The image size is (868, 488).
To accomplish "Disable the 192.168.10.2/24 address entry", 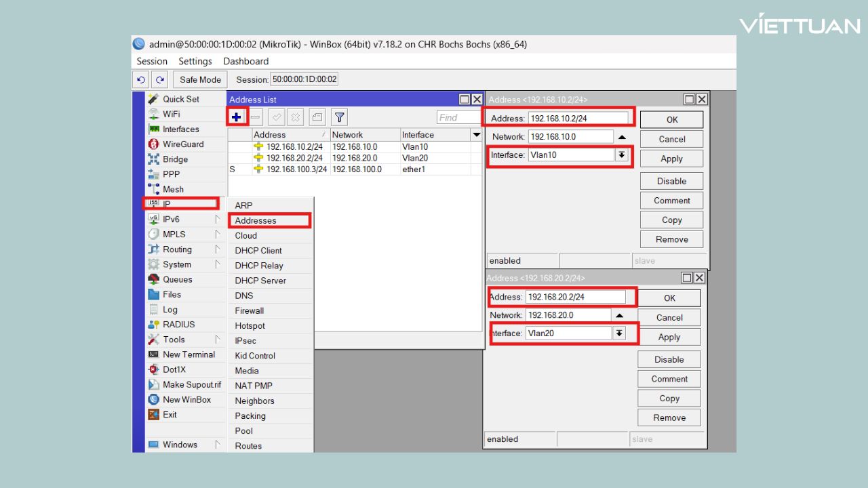I will pos(671,181).
